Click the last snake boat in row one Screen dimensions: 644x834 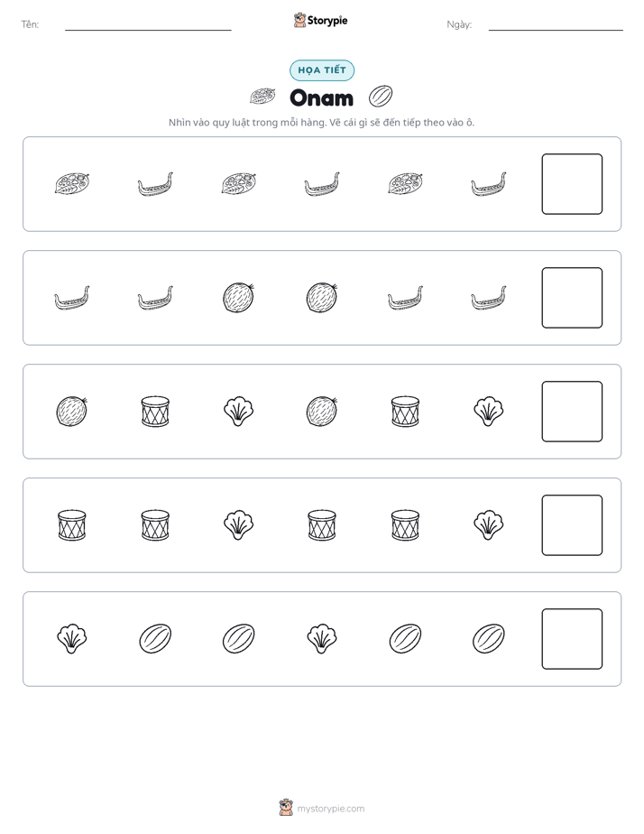pyautogui.click(x=488, y=184)
